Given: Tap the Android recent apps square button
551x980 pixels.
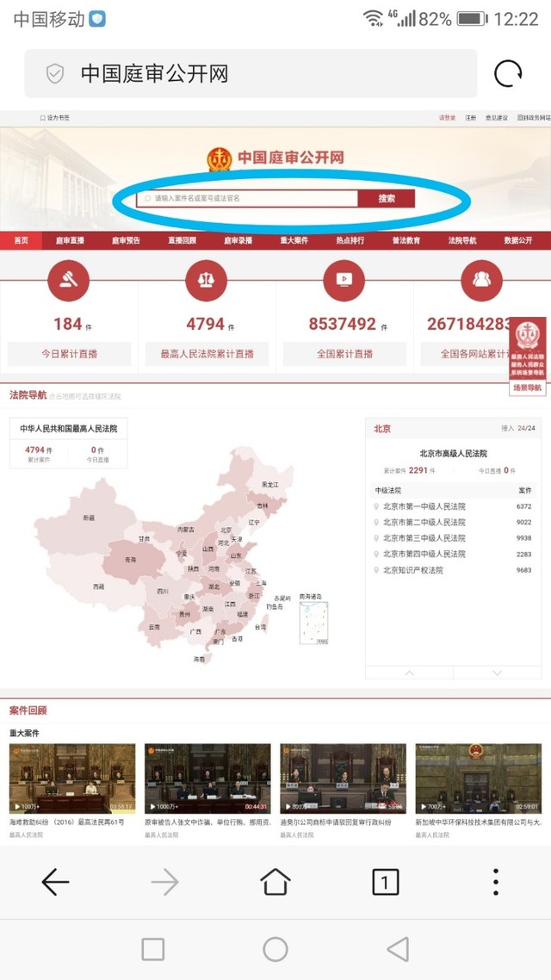Looking at the screenshot, I should (x=153, y=949).
